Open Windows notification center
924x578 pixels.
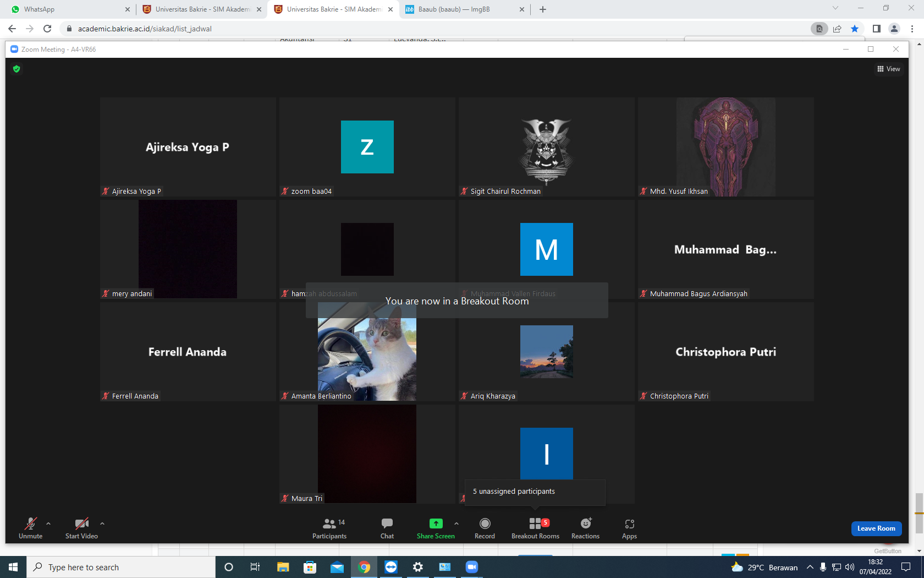tap(906, 567)
